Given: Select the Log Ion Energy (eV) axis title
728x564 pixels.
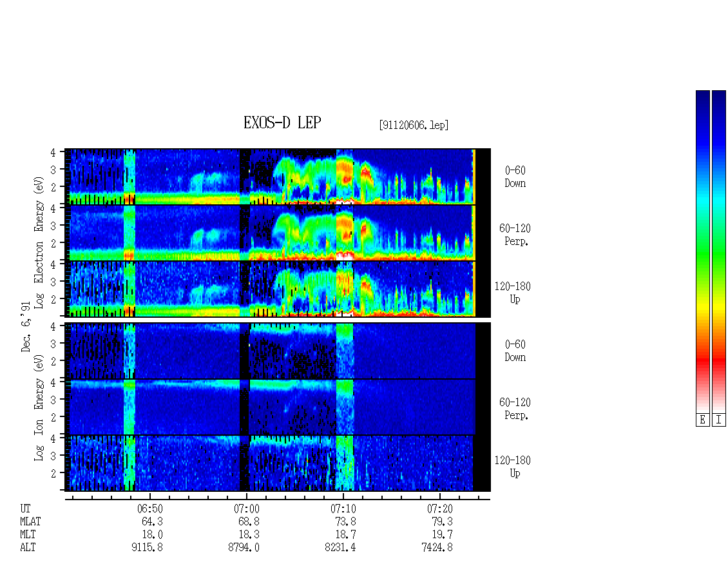Looking at the screenshot, I should tap(39, 407).
